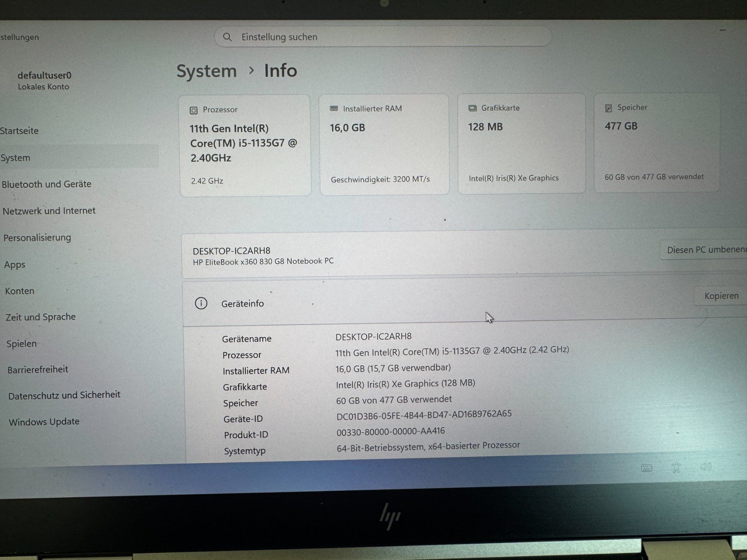Open Konten settings
Screen dimensions: 747x560
(x=20, y=291)
